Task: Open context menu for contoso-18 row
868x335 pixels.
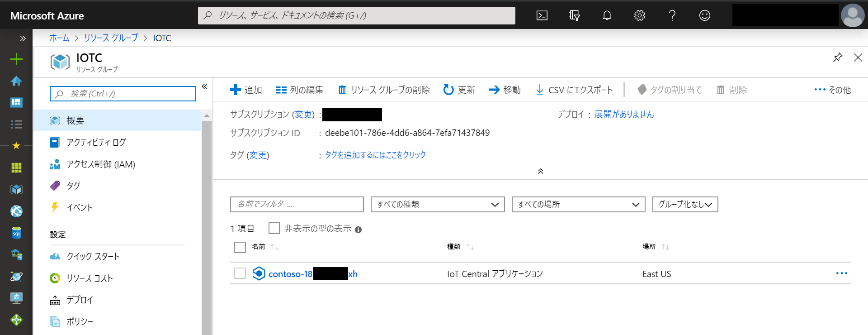Action: tap(841, 273)
